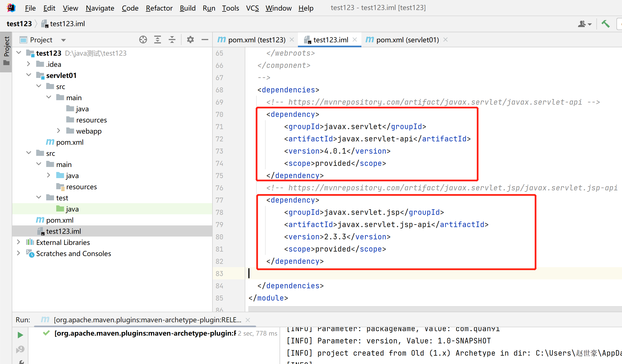Click the rerun failed tests icon in Run panel

[20, 349]
